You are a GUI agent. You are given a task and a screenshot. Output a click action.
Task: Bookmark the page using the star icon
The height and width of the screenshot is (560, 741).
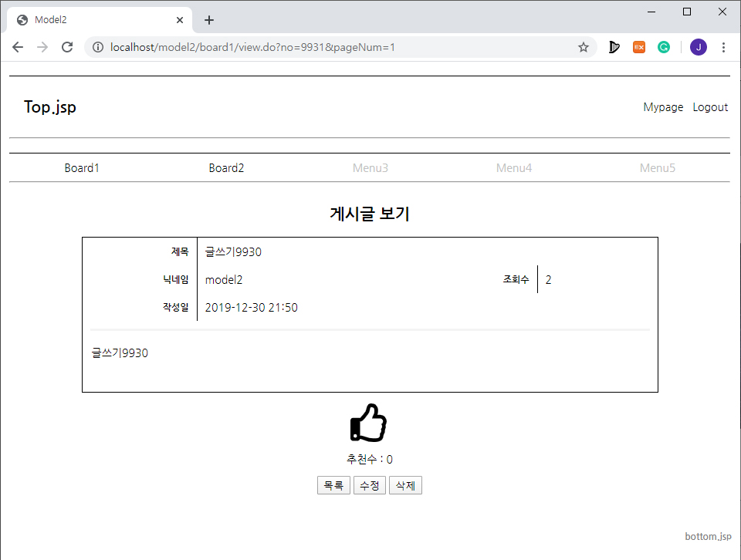(x=584, y=47)
